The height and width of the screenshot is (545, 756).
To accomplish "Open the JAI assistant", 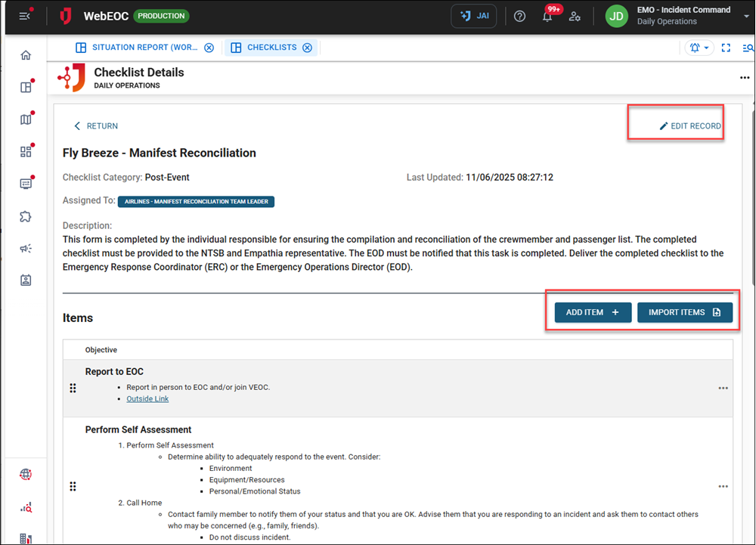I will (473, 15).
